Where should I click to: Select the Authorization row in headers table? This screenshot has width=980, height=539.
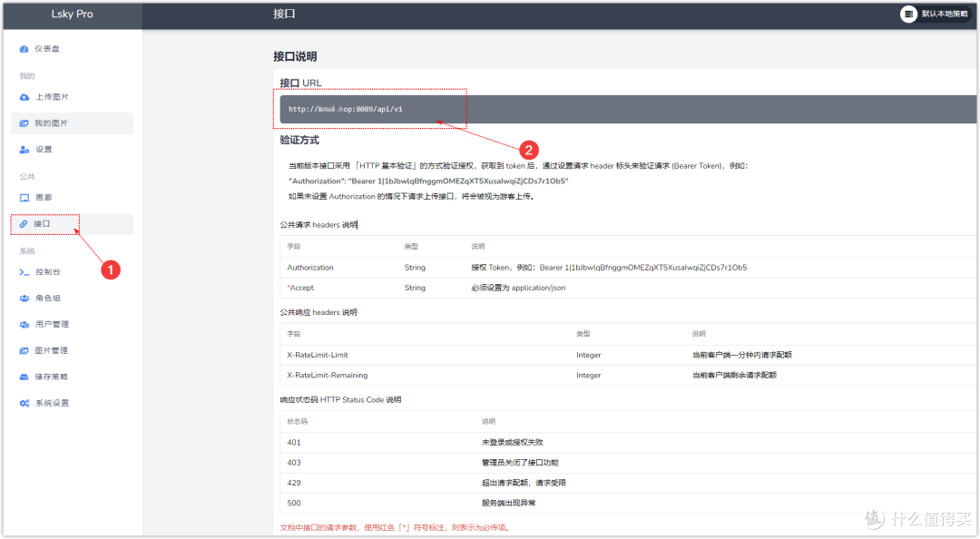pos(626,268)
